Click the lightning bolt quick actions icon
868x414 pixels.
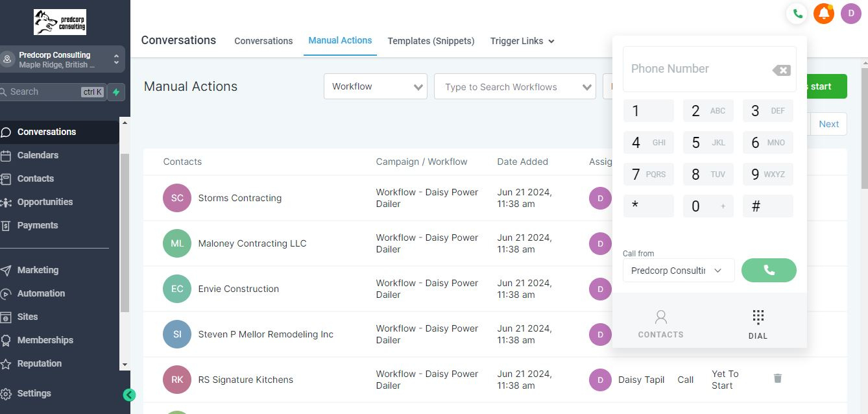coord(116,92)
